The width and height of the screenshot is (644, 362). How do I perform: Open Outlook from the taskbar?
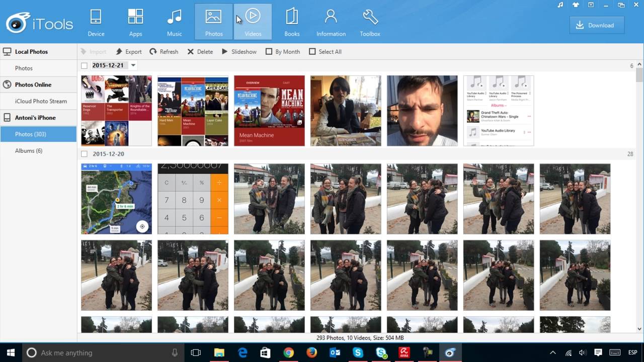tap(335, 352)
